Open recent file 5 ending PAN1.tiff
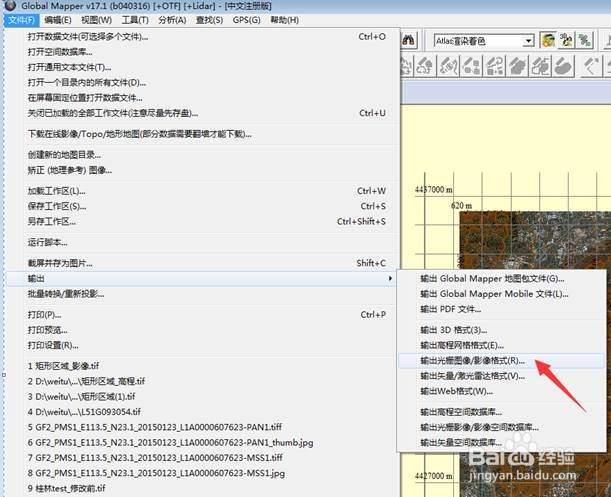611x497 pixels. [x=203, y=427]
